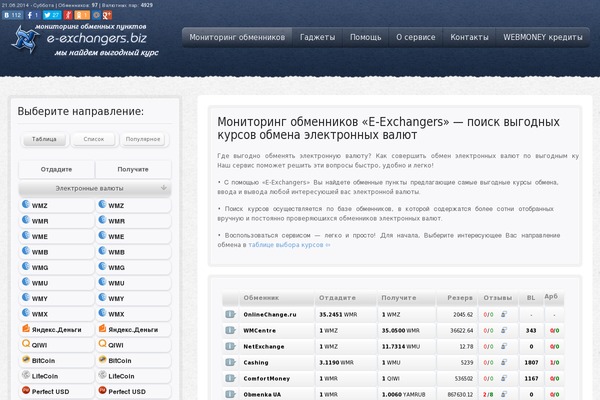Click the Facebook share button
600x400 pixels.
(33, 15)
